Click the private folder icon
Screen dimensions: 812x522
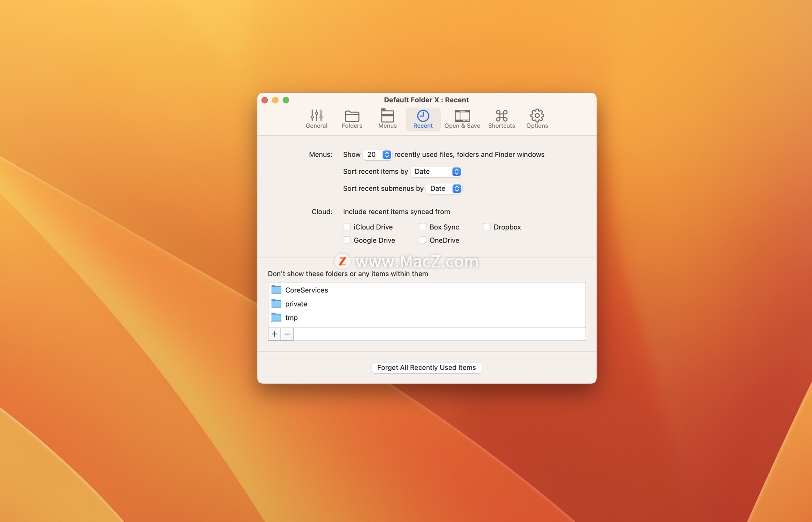[x=276, y=303]
